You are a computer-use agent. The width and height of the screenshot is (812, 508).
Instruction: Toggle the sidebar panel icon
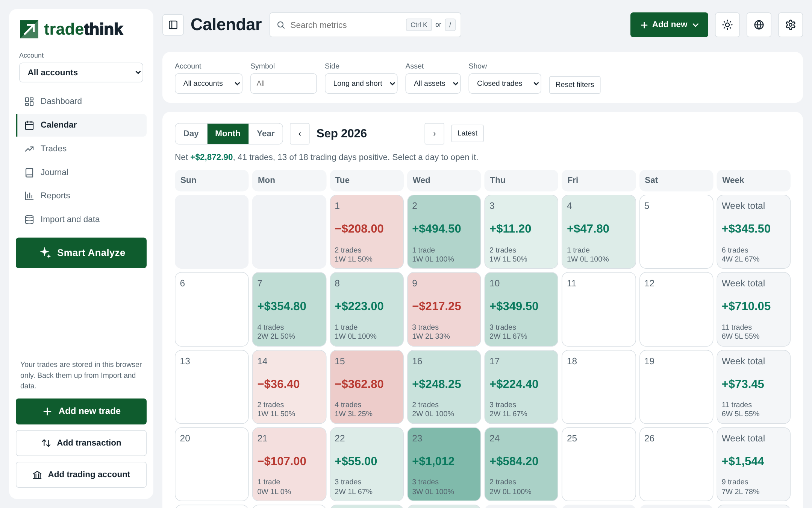click(173, 25)
